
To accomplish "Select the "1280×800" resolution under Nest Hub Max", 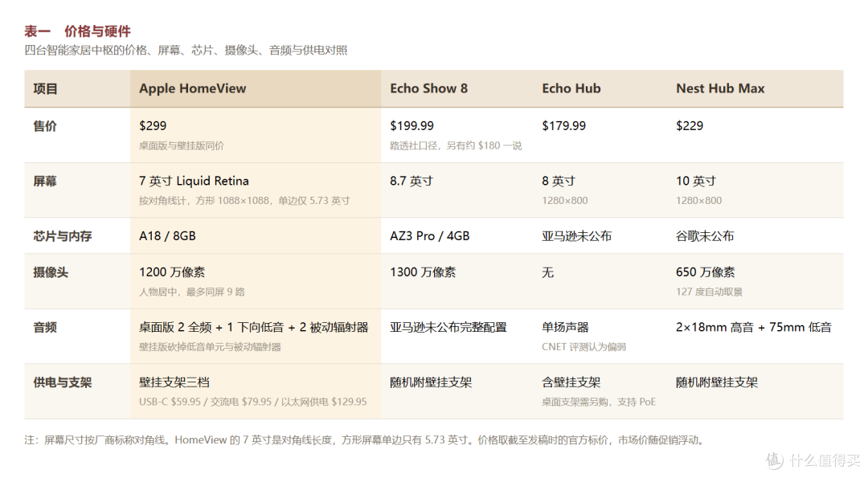I will coord(698,200).
